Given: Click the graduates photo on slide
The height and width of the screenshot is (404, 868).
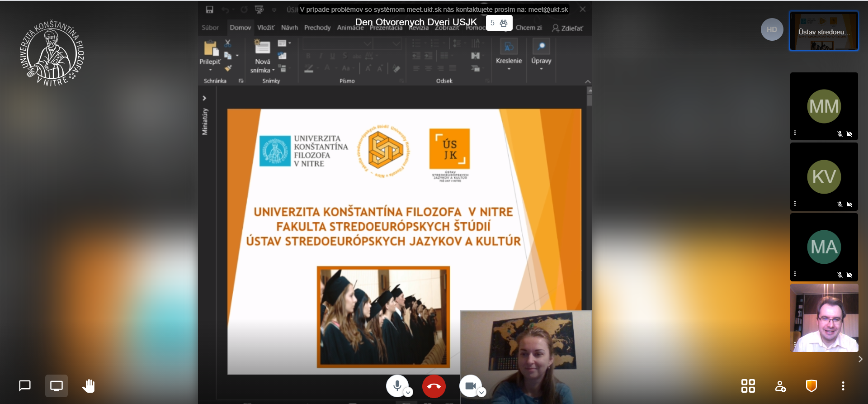Looking at the screenshot, I should [383, 317].
